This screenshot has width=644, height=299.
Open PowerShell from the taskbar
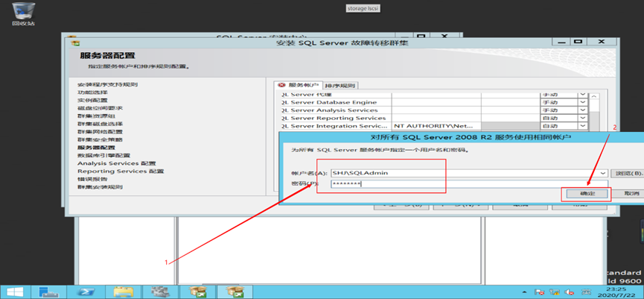click(86, 292)
